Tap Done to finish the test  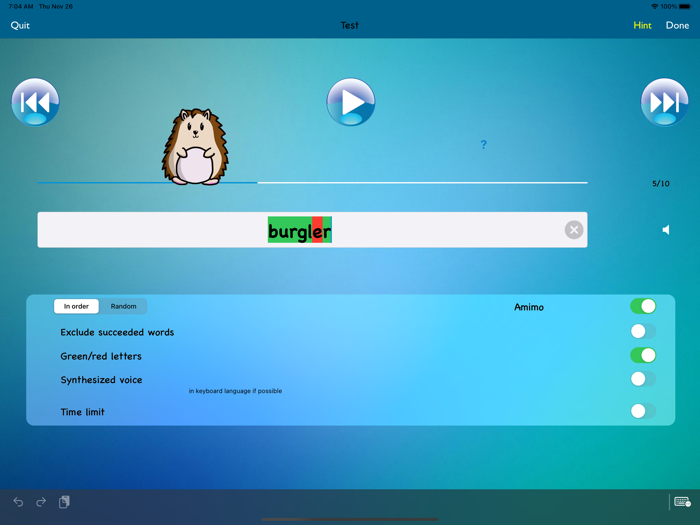pyautogui.click(x=677, y=25)
